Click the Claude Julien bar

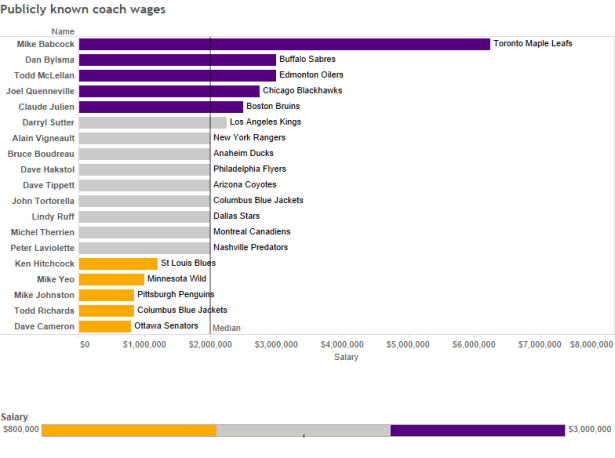click(x=161, y=107)
